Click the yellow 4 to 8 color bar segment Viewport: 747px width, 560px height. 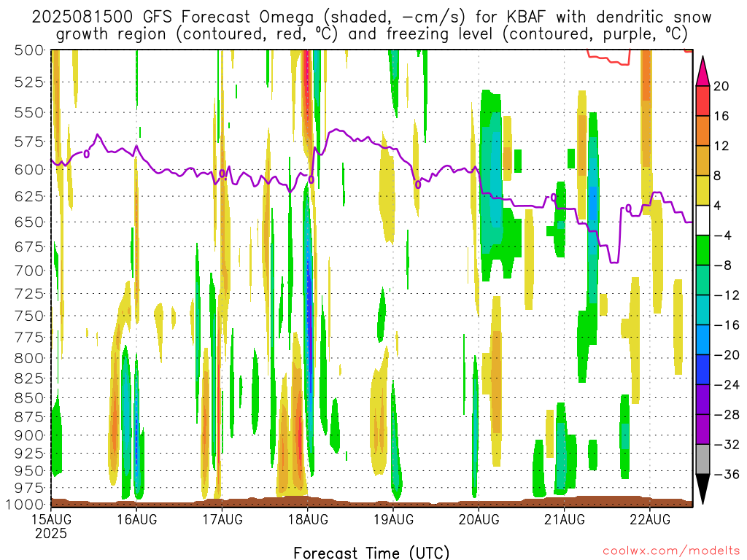click(703, 190)
